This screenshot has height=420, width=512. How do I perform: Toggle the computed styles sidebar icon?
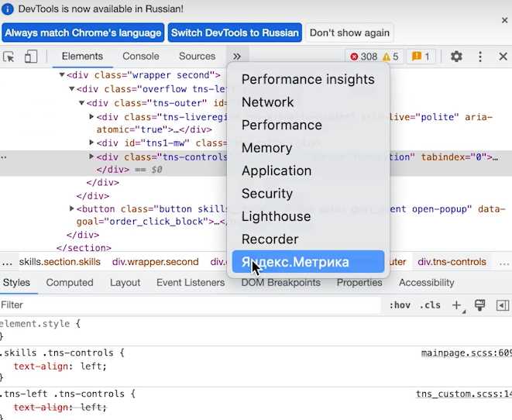pos(502,305)
